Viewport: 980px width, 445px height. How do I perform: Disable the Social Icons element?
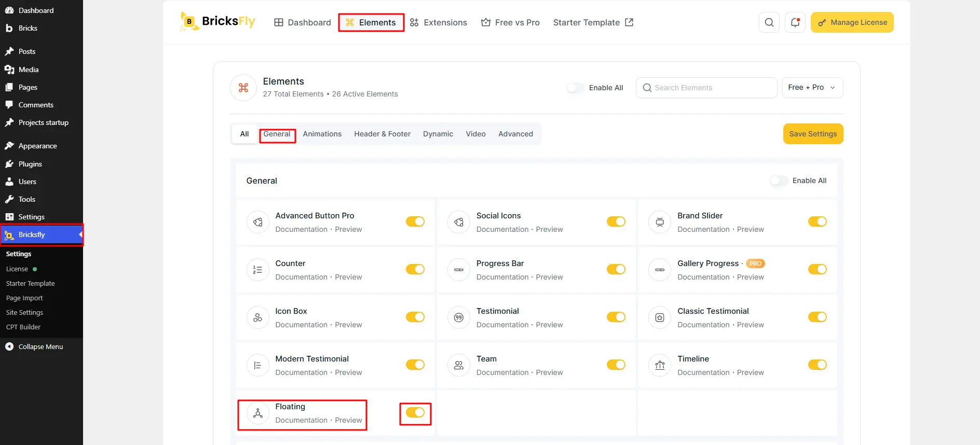[616, 221]
